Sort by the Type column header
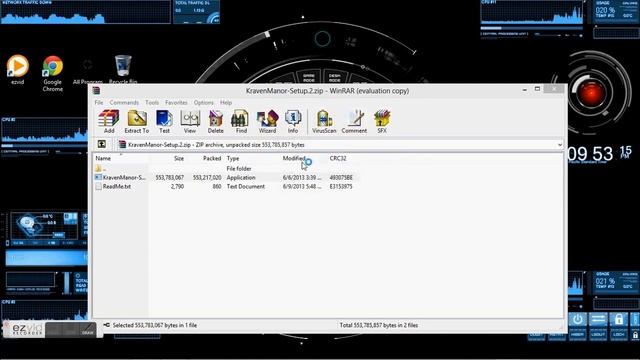Viewport: 640px width, 360px height. click(x=233, y=158)
